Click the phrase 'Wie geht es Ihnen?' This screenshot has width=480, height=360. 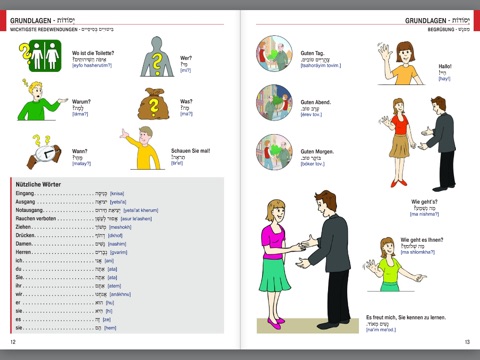422,240
